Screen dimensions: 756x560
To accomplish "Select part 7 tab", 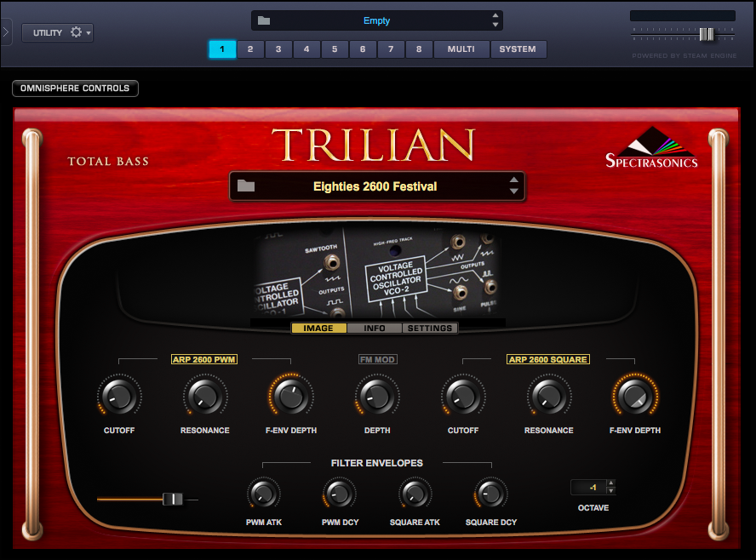I will click(391, 49).
